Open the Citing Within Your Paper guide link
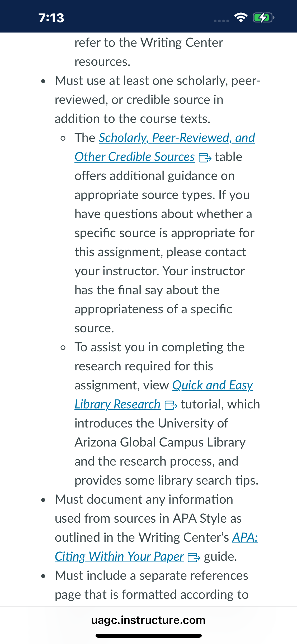Image resolution: width=297 pixels, height=644 pixels. point(119,556)
